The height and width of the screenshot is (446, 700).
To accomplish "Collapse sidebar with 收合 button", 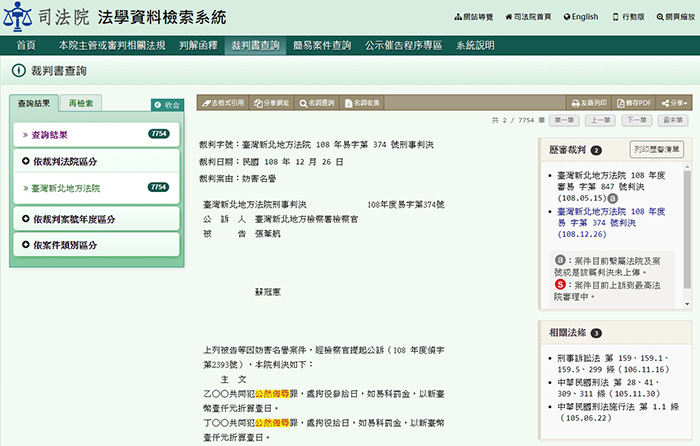I will click(167, 105).
